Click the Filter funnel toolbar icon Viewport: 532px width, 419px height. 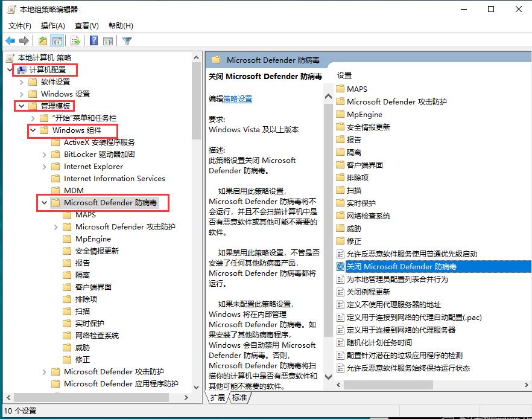tap(127, 41)
